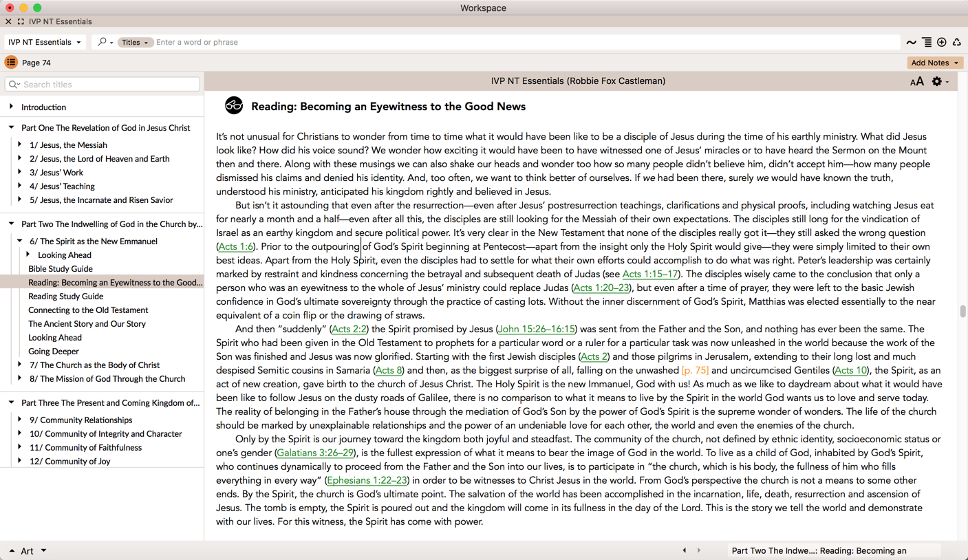The image size is (968, 560).
Task: Go to previous history arrow
Action: pos(684,550)
